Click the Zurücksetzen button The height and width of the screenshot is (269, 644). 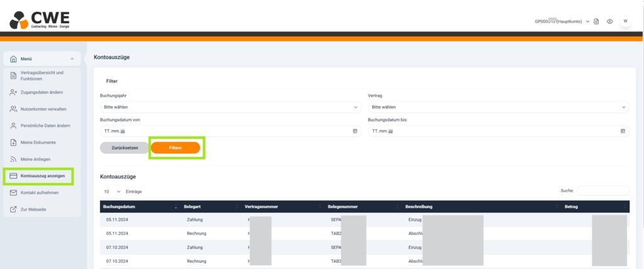(124, 148)
